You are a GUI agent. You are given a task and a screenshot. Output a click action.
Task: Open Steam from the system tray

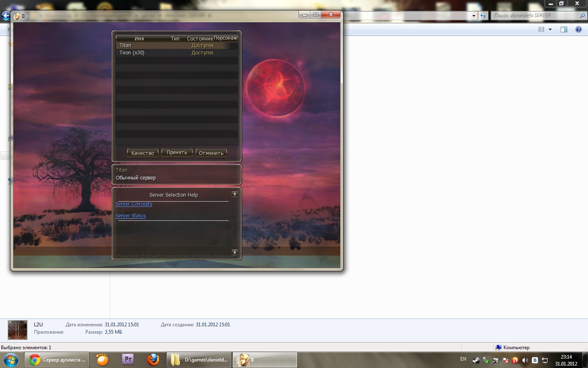click(x=476, y=360)
